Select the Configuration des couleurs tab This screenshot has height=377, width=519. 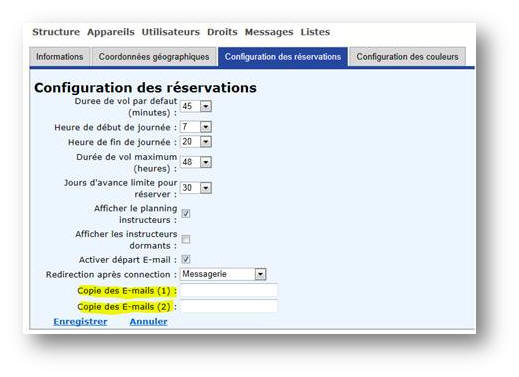pyautogui.click(x=407, y=57)
